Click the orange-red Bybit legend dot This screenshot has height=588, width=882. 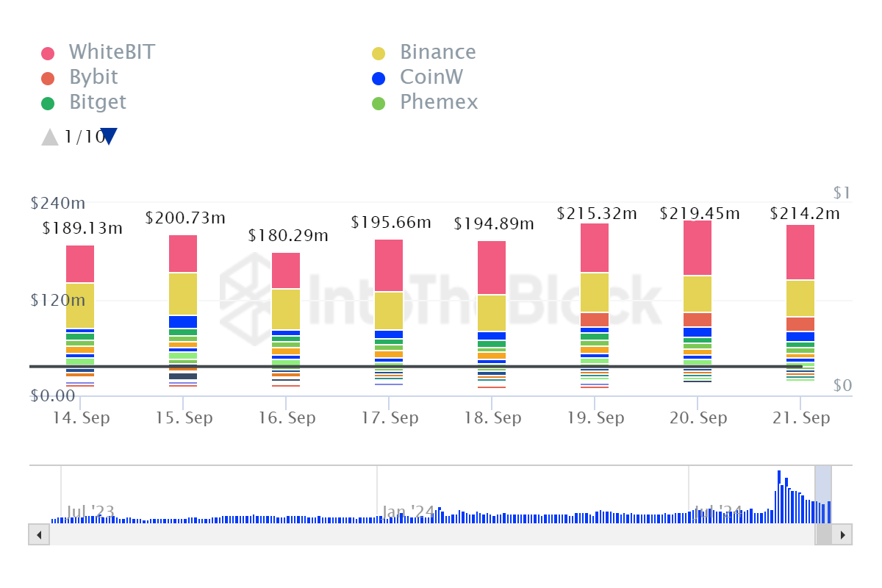click(48, 78)
